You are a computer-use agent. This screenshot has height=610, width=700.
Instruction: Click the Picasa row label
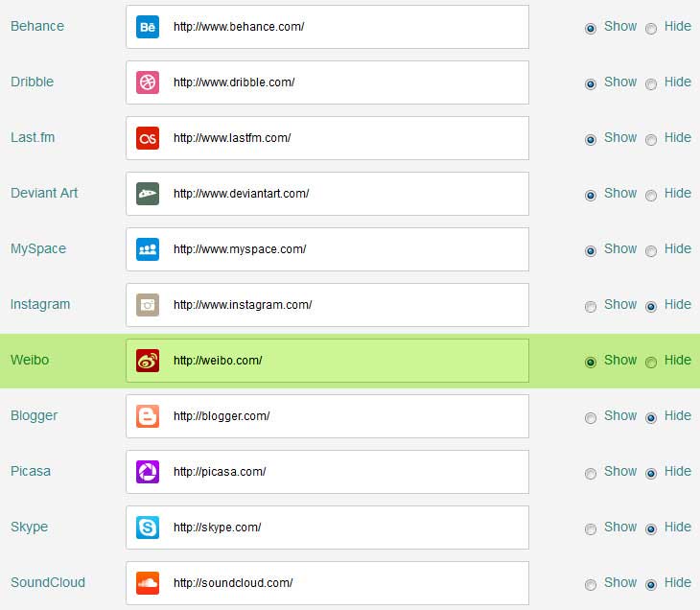31,471
